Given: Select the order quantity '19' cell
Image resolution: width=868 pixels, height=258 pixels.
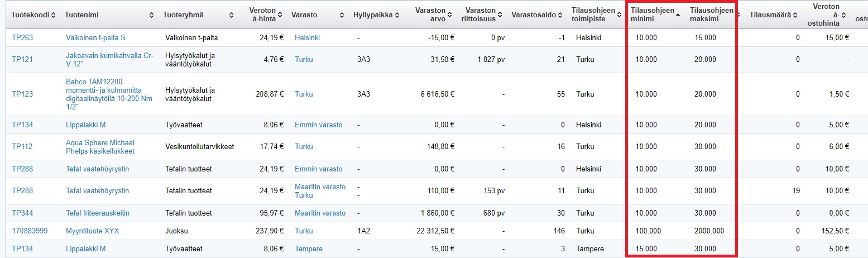Looking at the screenshot, I should pos(795,191).
